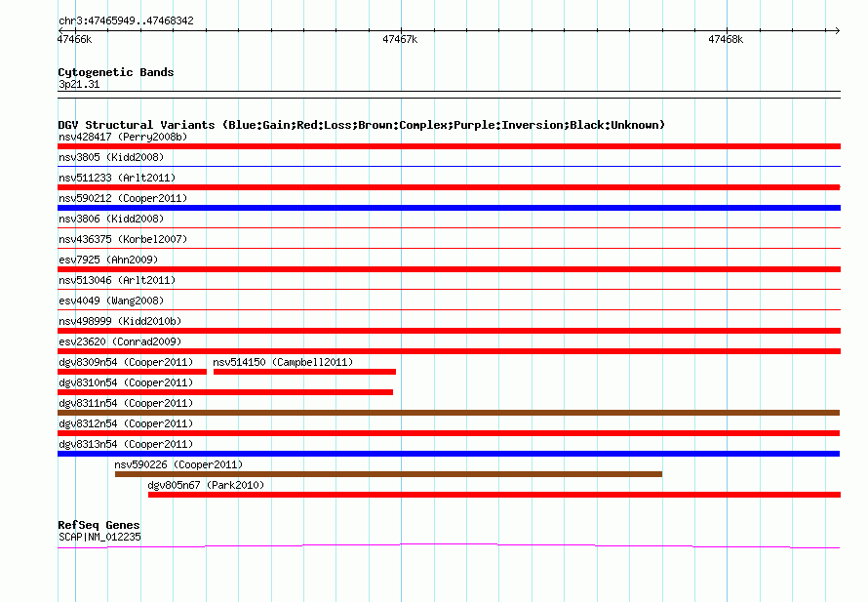Click the esv23620 (Conrad2009) label
Screen dimensions: 868x602
pyautogui.click(x=120, y=341)
